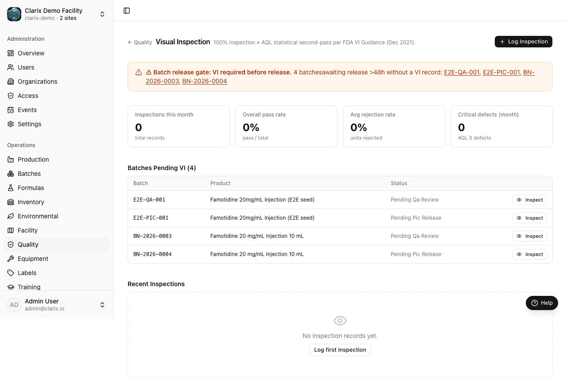
Task: Inspect batch E2E-PIC-001
Action: [530, 218]
